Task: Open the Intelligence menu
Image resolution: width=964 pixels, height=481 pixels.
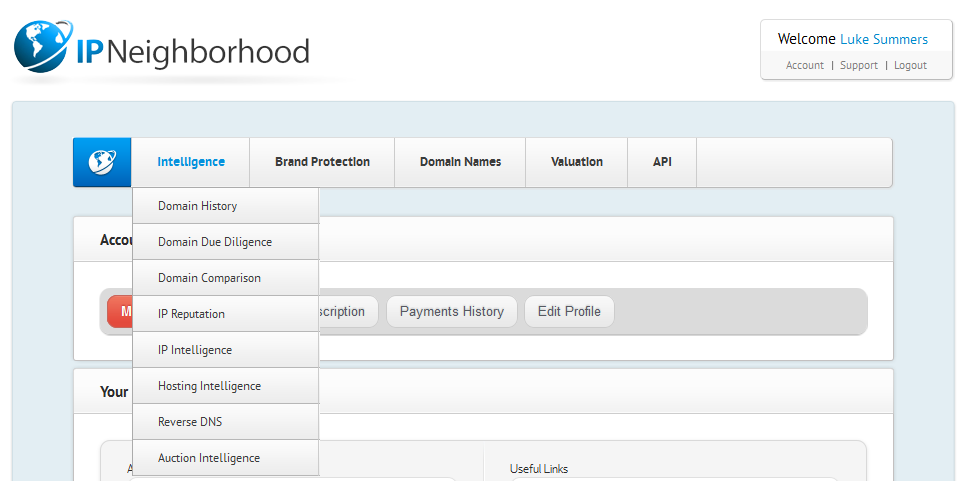Action: tap(190, 162)
